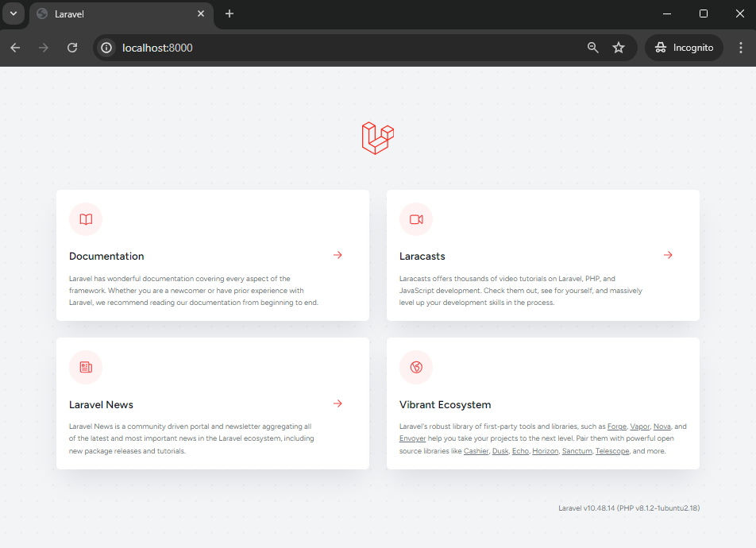Maximize the browser window
The height and width of the screenshot is (548, 756).
pyautogui.click(x=704, y=14)
